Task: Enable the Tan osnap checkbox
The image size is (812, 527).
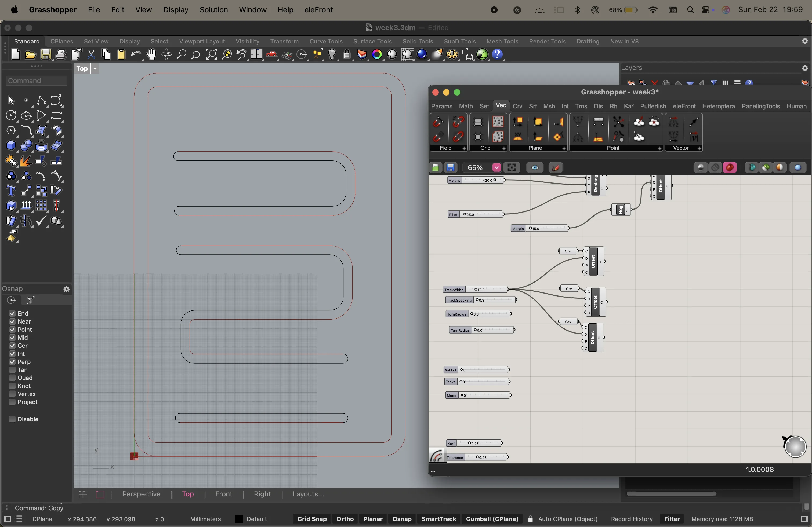Action: [12, 370]
